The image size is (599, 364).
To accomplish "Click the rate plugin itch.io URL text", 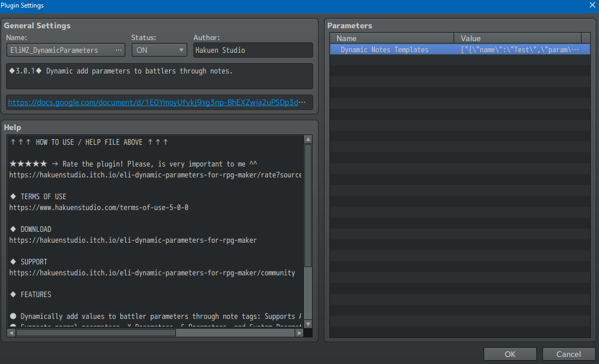I will coord(155,175).
